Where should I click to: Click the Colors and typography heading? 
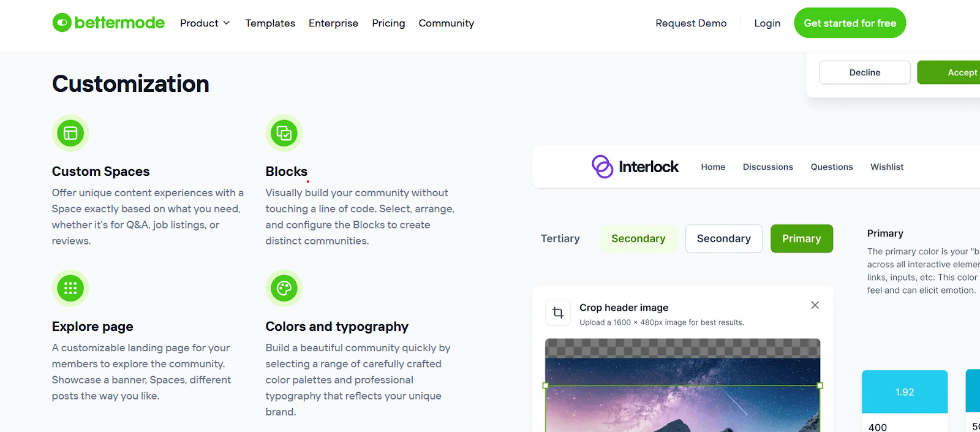[x=337, y=327]
